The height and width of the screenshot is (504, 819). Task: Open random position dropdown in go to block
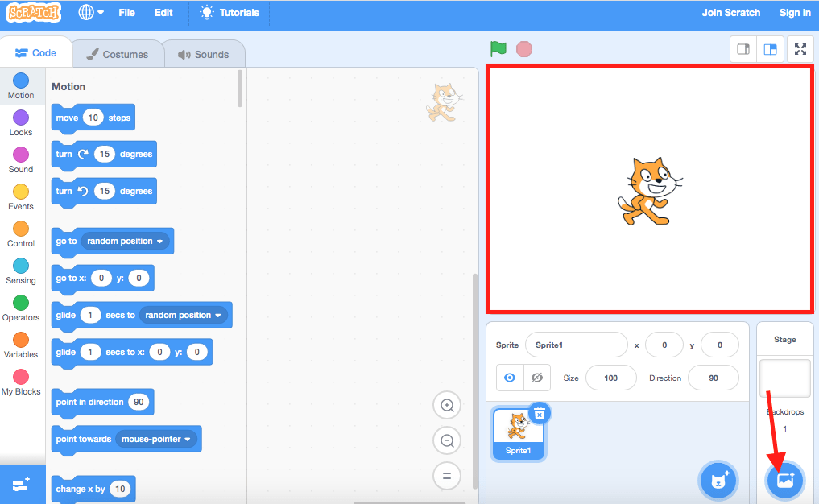pos(126,241)
